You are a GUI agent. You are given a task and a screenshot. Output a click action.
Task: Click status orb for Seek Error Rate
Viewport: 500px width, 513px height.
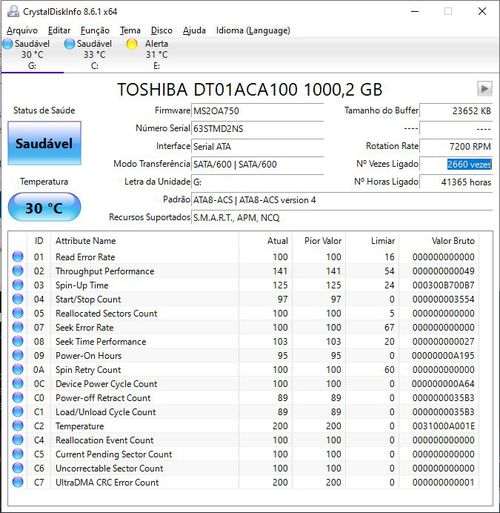pyautogui.click(x=18, y=327)
